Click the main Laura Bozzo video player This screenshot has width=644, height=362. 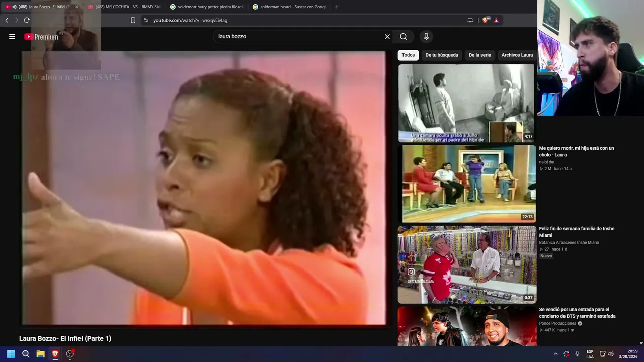[204, 188]
